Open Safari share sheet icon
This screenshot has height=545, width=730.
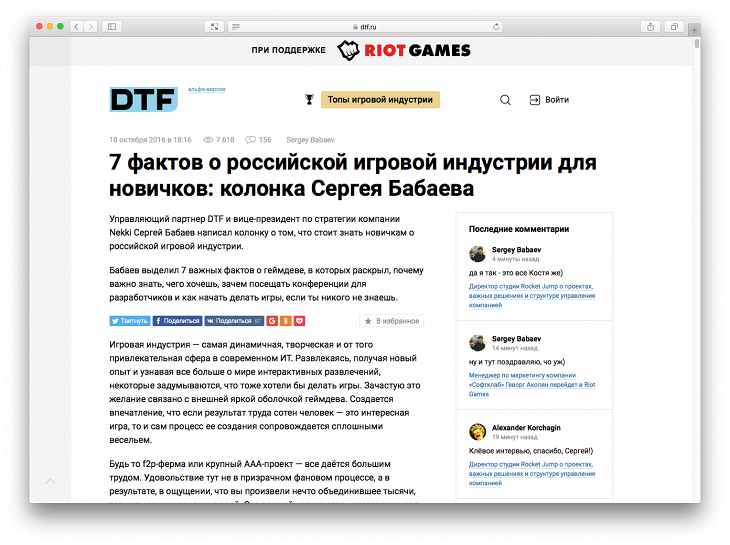tap(650, 26)
